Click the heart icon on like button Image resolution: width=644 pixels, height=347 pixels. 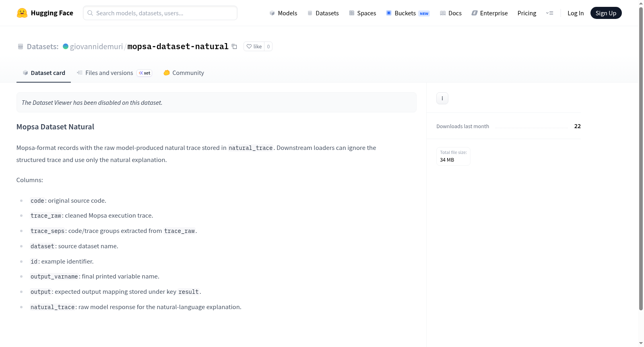tap(249, 46)
